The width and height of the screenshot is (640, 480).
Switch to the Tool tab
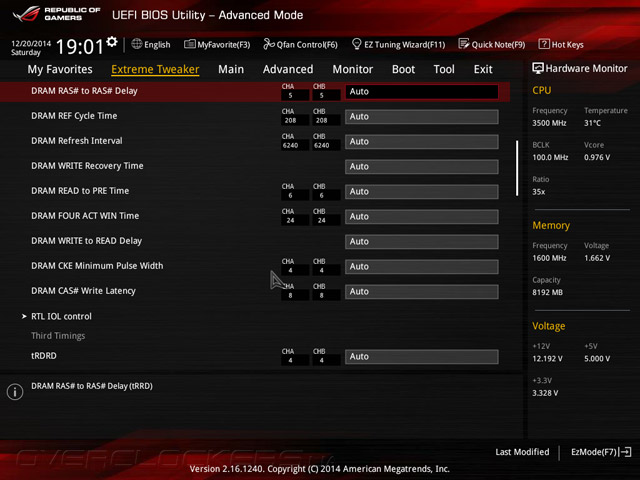(444, 69)
